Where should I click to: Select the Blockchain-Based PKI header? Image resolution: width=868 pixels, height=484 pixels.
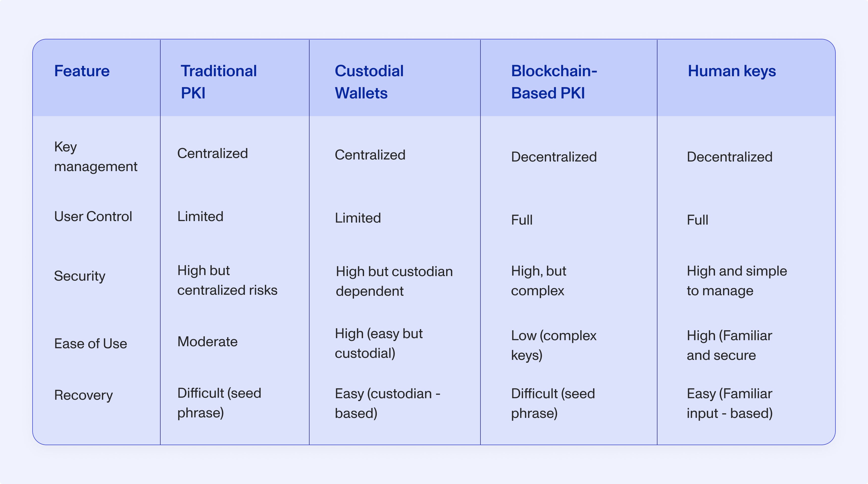coord(554,82)
